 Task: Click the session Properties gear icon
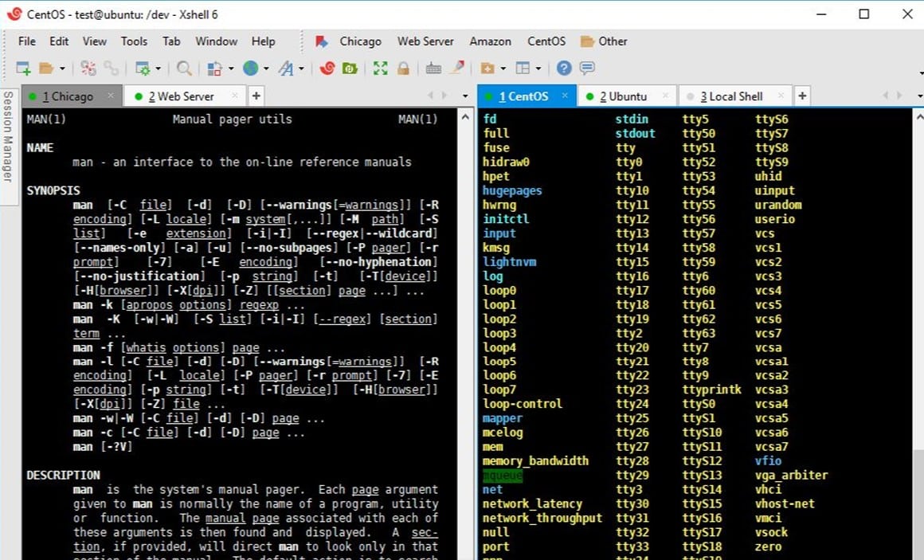[143, 69]
